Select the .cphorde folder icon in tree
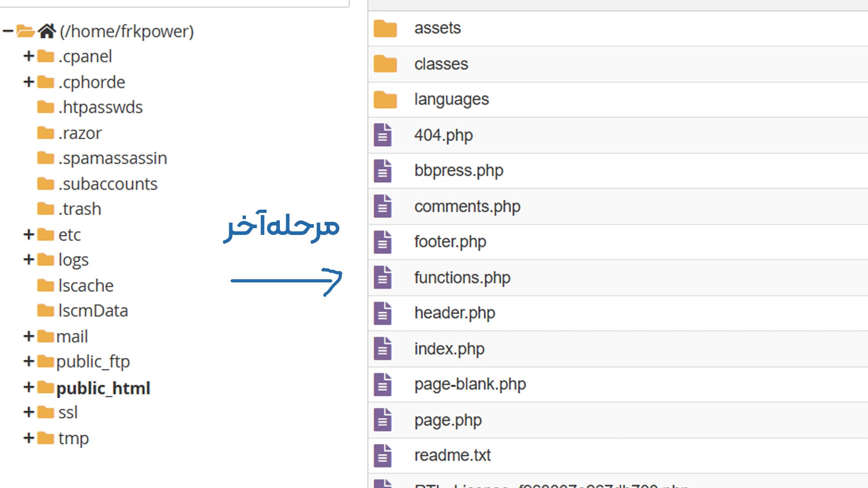Viewport: 868px width, 488px height. [46, 82]
